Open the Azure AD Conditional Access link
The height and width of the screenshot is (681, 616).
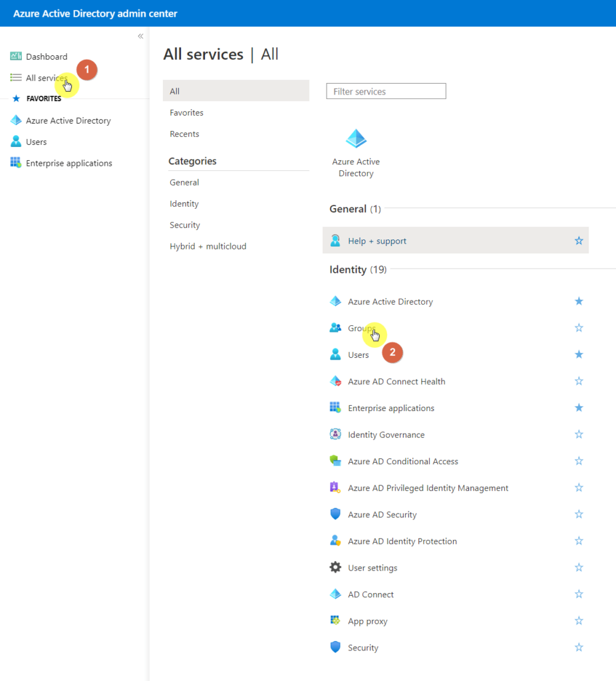(x=402, y=462)
